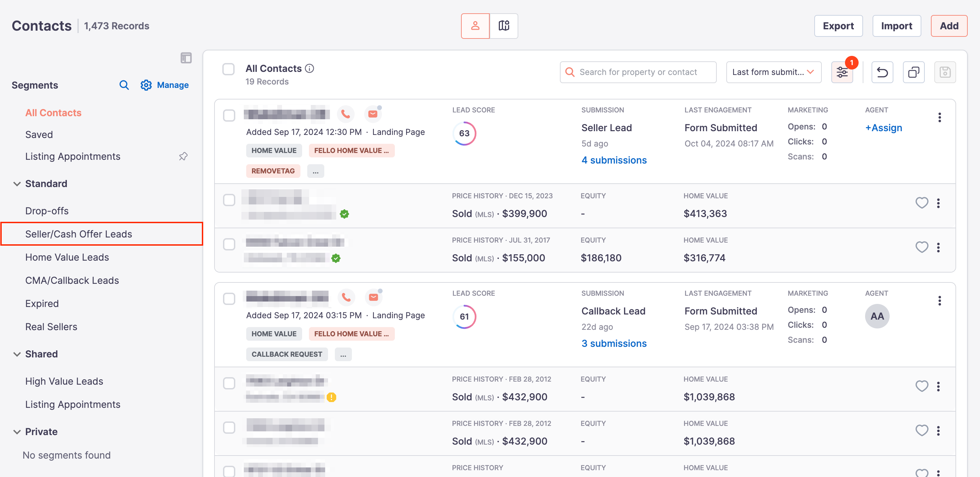Screen dimensions: 980x477
Task: Open more options for the Seller Lead contact
Action: [940, 118]
